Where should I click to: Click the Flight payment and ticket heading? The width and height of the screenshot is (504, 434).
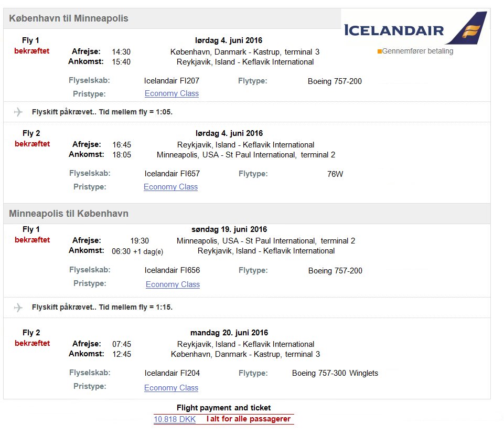[224, 408]
